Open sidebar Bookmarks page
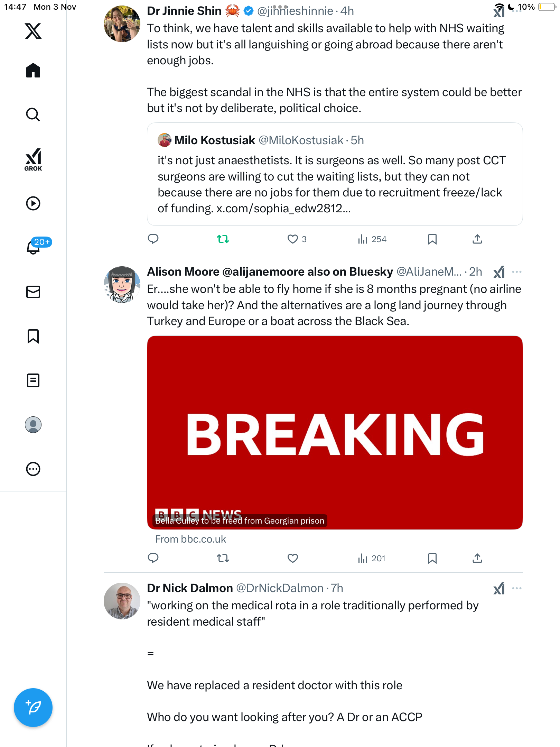 33,336
